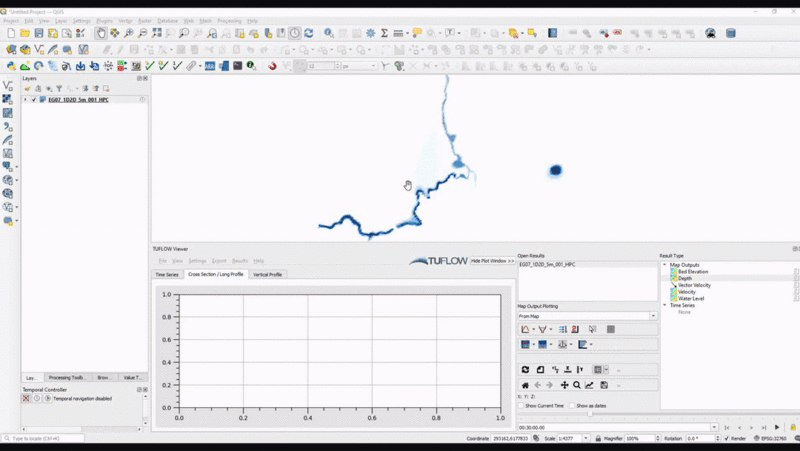The width and height of the screenshot is (800, 451).
Task: Click the zoom magnifier in plot toolbar
Action: click(577, 385)
